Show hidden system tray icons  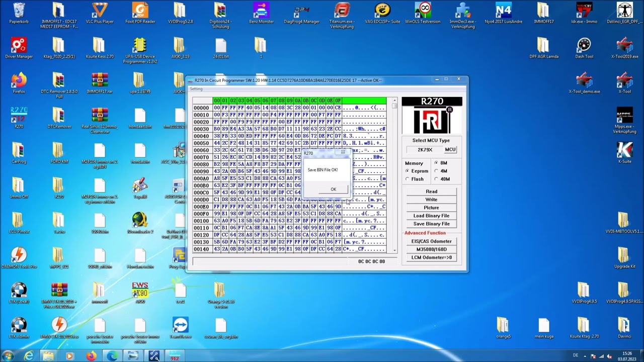(x=585, y=356)
